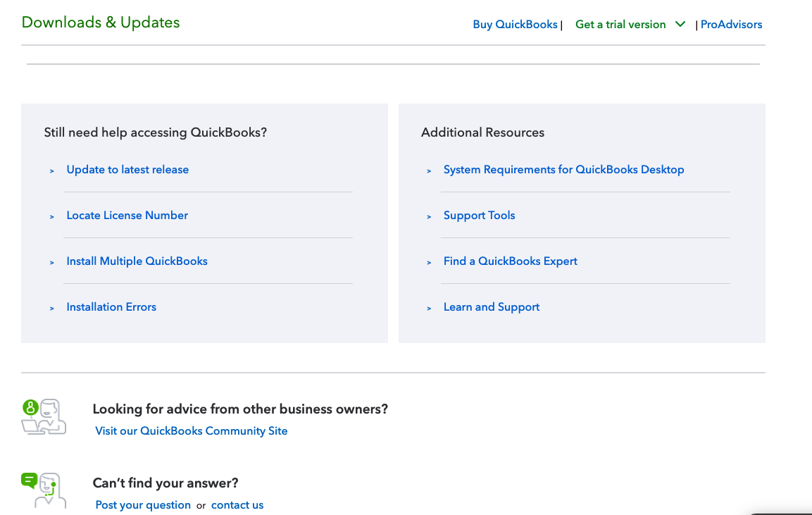The image size is (812, 515).
Task: Expand the Get a trial version chevron
Action: tap(680, 24)
